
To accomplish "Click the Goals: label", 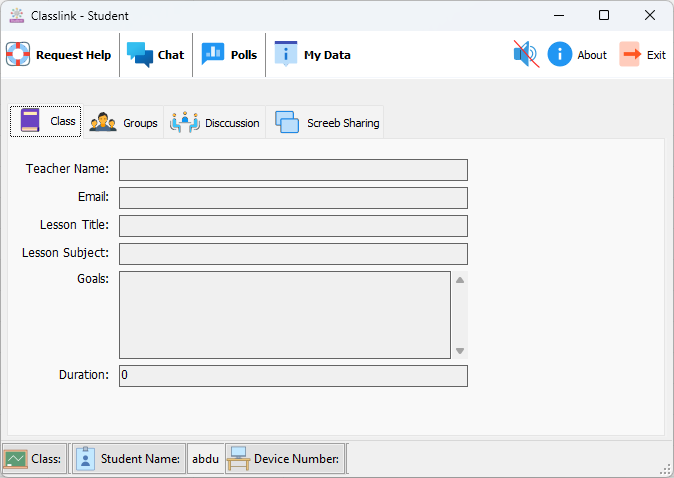I will point(93,279).
